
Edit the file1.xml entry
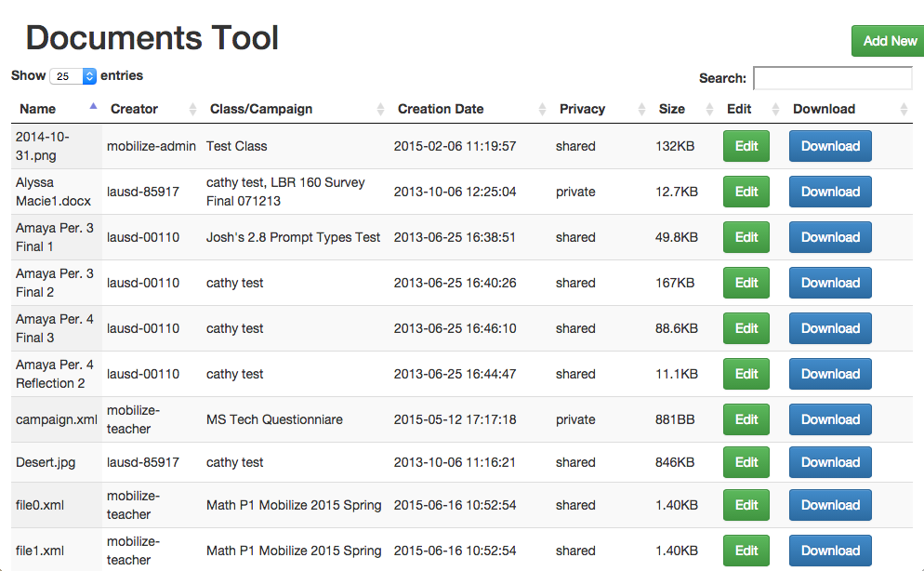click(x=746, y=551)
